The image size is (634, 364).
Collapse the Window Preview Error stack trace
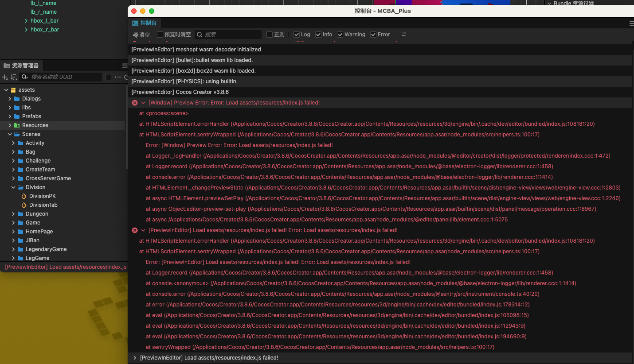pos(143,103)
